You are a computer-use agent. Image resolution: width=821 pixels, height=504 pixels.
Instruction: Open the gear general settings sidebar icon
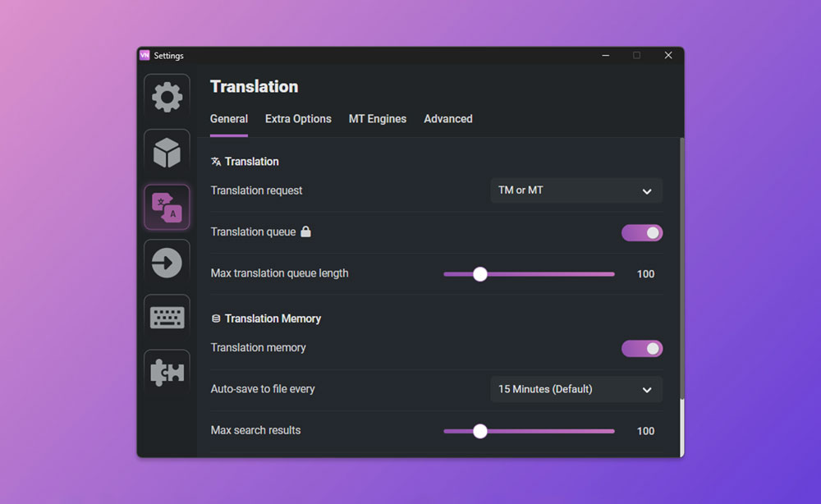pos(167,97)
